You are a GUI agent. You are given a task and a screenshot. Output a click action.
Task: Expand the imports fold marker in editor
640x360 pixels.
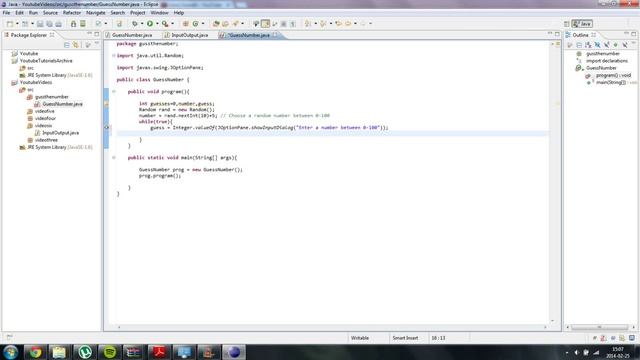coord(114,56)
